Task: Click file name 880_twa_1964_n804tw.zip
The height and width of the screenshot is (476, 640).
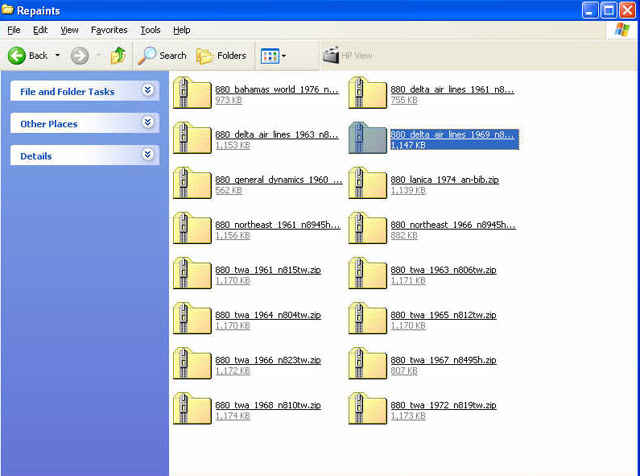Action: click(x=268, y=315)
